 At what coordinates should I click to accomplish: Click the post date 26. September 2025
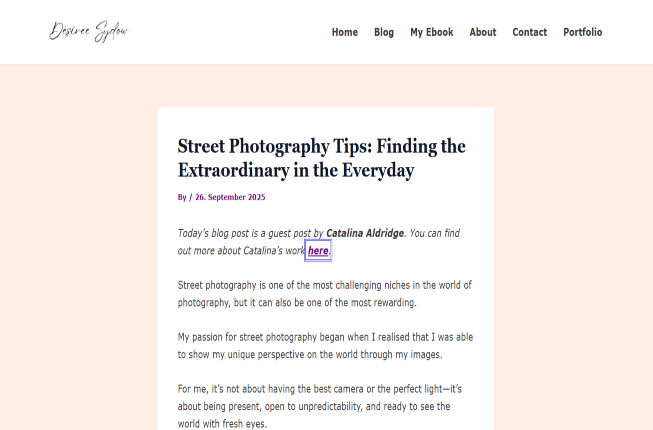coord(230,197)
